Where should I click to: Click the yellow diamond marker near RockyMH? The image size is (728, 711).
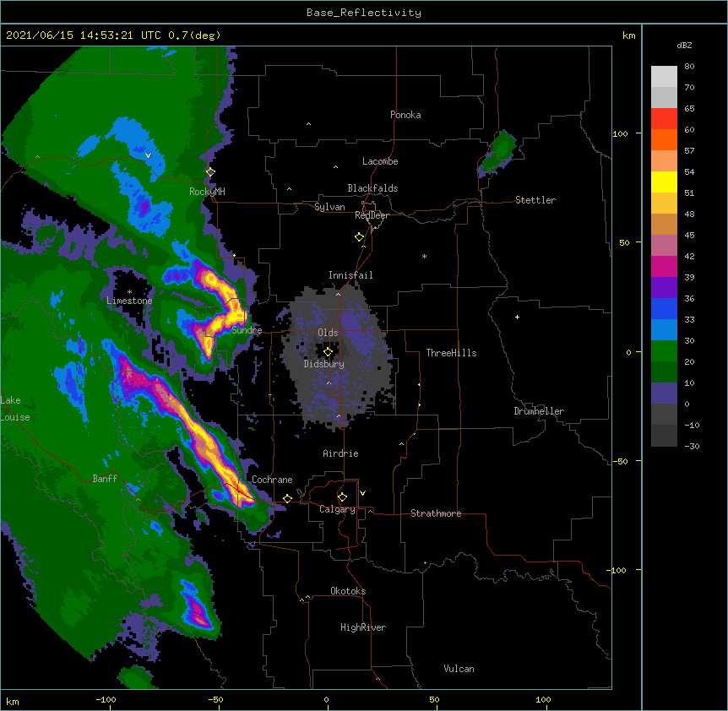pyautogui.click(x=210, y=172)
